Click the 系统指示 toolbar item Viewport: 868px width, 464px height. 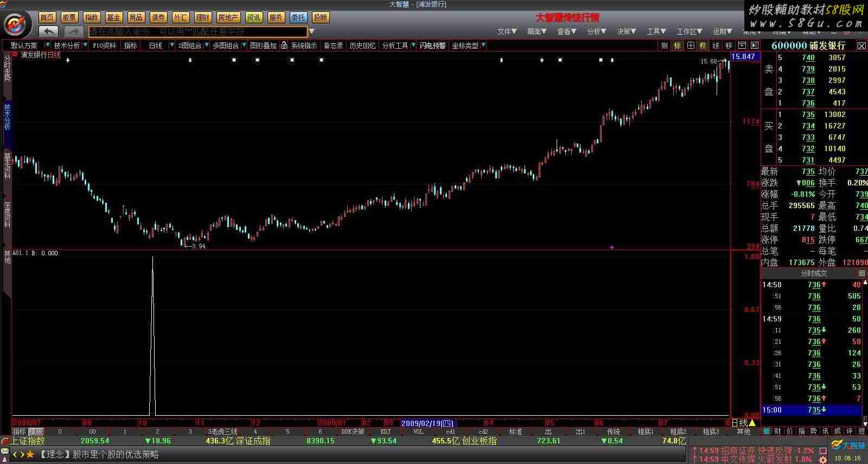[x=304, y=46]
